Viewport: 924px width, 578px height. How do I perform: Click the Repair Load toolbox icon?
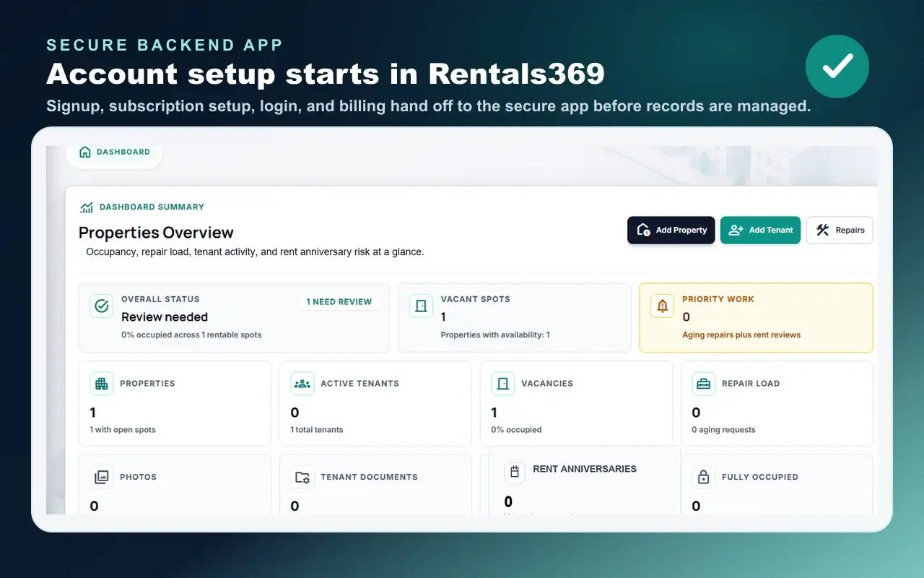(x=704, y=384)
